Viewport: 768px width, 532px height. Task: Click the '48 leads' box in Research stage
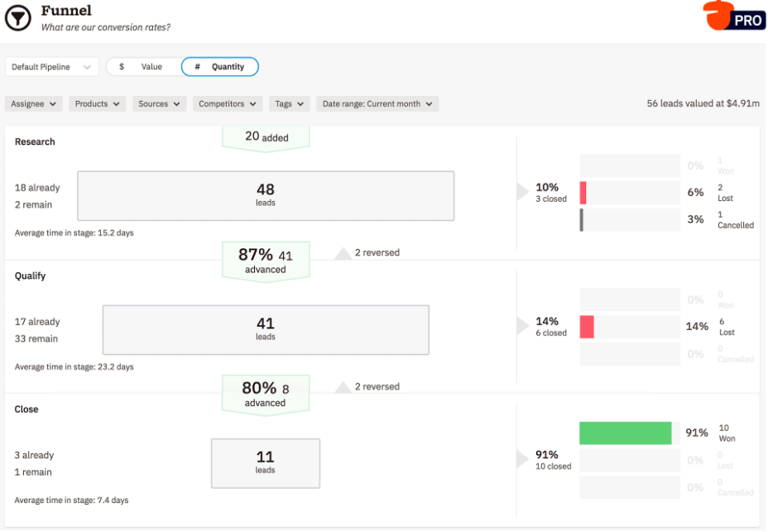(265, 195)
